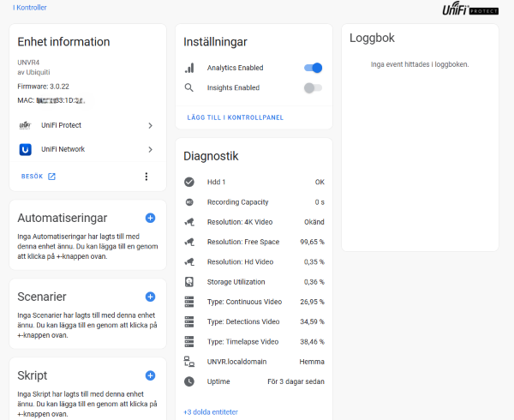This screenshot has height=420, width=514.
Task: Open the UniFi Protect integration row
Action: click(x=88, y=126)
